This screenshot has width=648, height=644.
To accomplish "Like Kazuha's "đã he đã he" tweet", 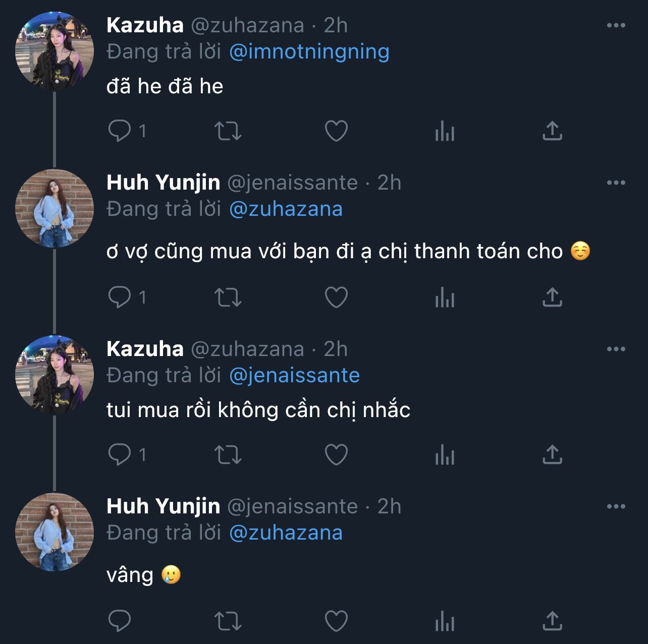I will pyautogui.click(x=336, y=131).
